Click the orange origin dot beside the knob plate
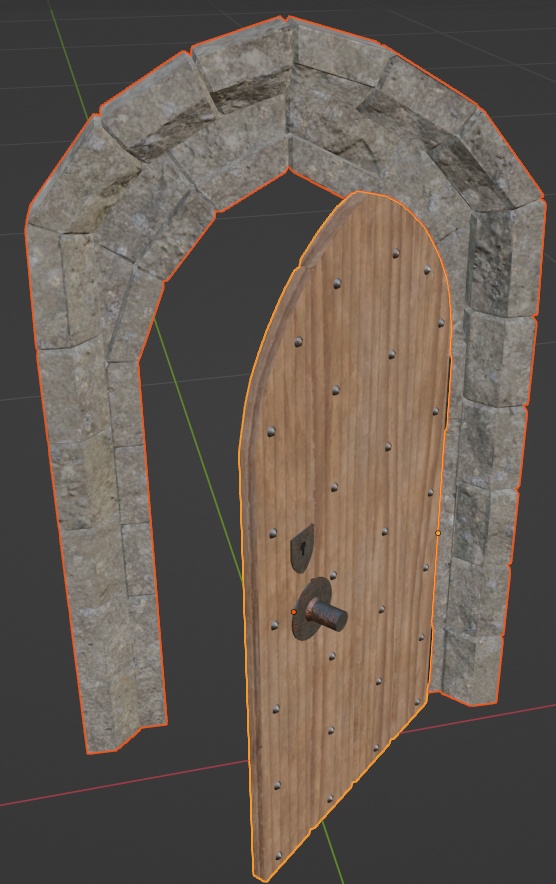Viewport: 556px width, 884px height. click(x=294, y=612)
